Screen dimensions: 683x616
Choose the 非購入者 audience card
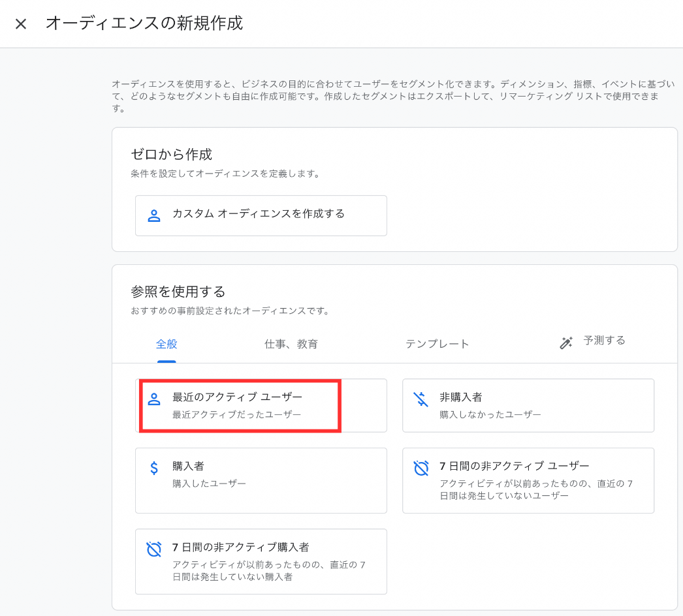(528, 405)
